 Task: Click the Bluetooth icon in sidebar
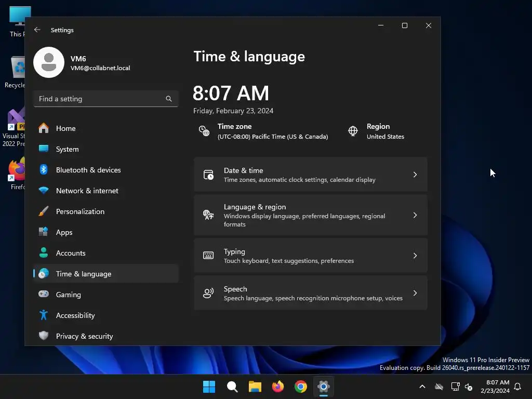pos(44,170)
